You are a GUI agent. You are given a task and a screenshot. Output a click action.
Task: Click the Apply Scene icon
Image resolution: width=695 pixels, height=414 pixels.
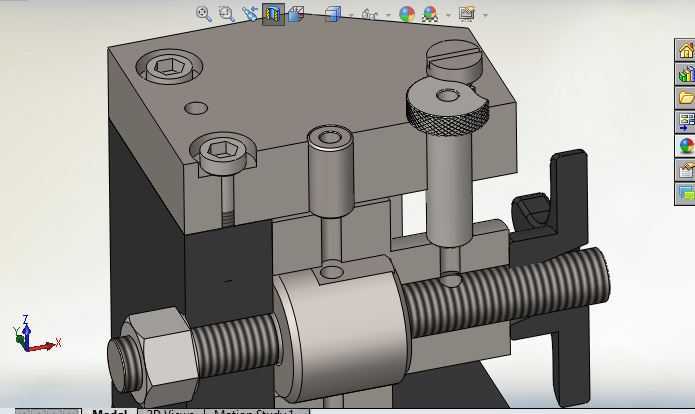[430, 14]
